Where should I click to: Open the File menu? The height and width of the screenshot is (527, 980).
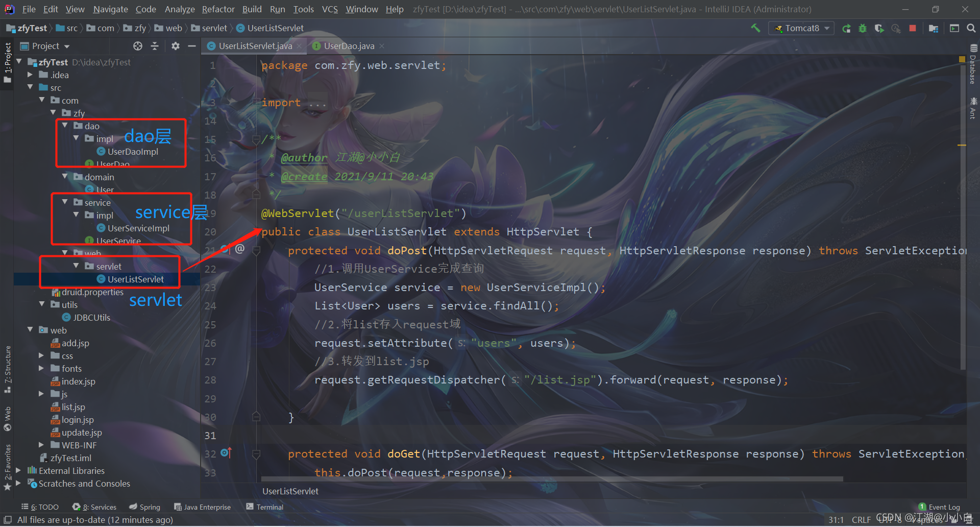pyautogui.click(x=29, y=9)
